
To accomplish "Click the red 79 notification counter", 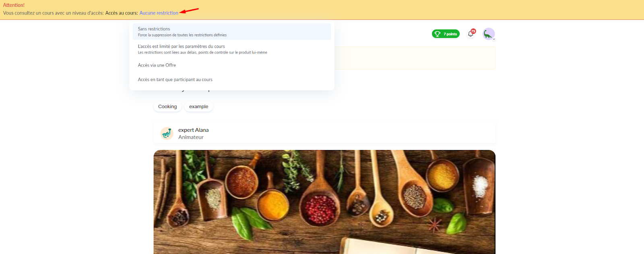I will pyautogui.click(x=473, y=31).
